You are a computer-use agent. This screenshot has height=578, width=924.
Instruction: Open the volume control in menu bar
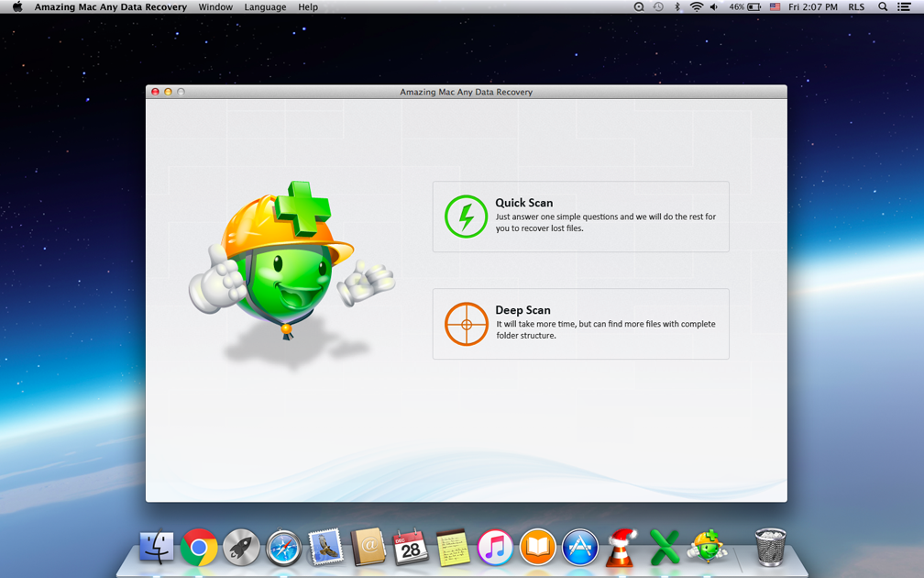pyautogui.click(x=714, y=7)
